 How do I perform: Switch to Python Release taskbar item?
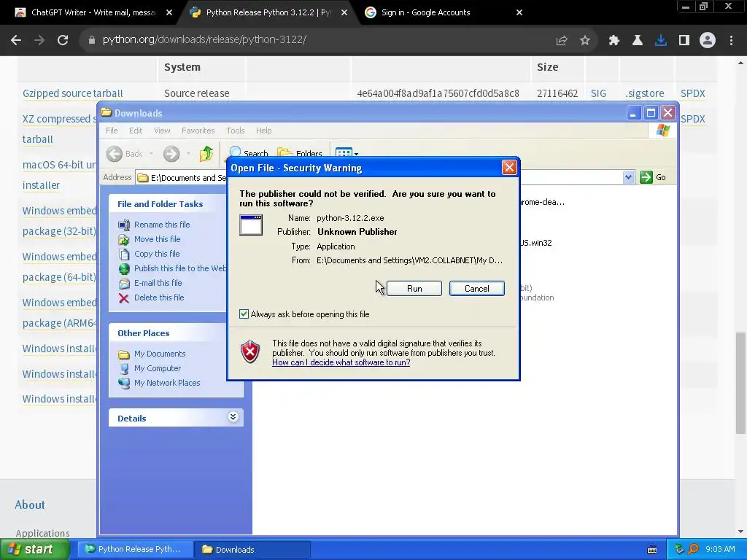[x=135, y=549]
